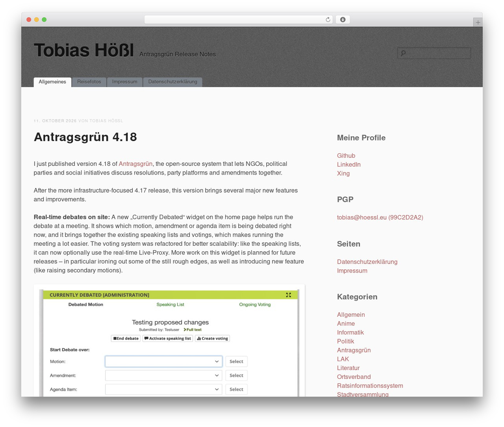504x427 pixels.
Task: Open the Allgemeines navigation tab
Action: tap(52, 82)
